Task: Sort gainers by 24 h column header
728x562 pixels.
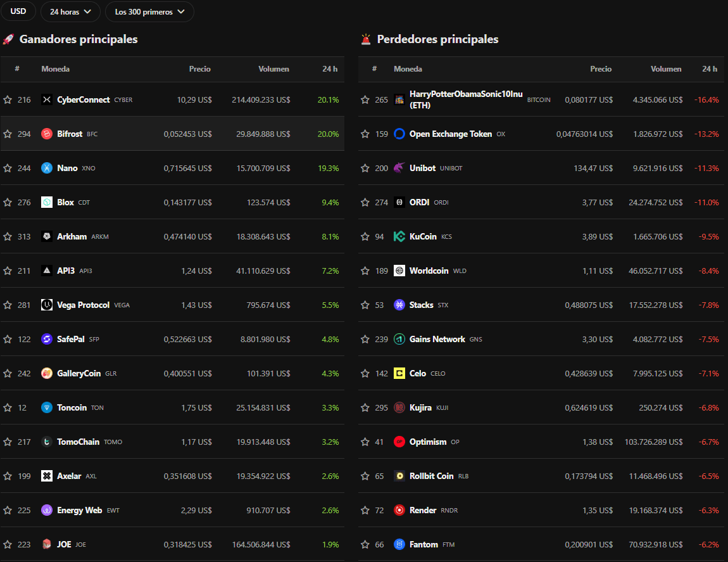Action: 330,69
